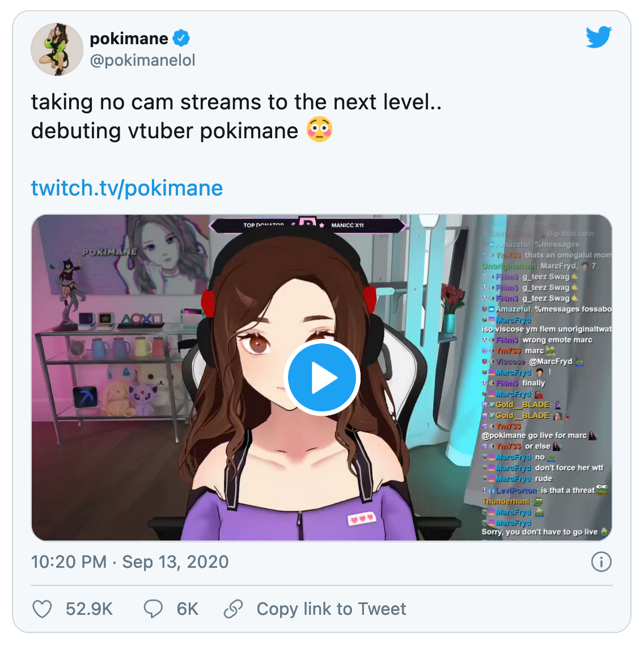The width and height of the screenshot is (644, 646).
Task: Open the 10:20 PM Sep 13, 2020 timestamp
Action: coord(130,562)
